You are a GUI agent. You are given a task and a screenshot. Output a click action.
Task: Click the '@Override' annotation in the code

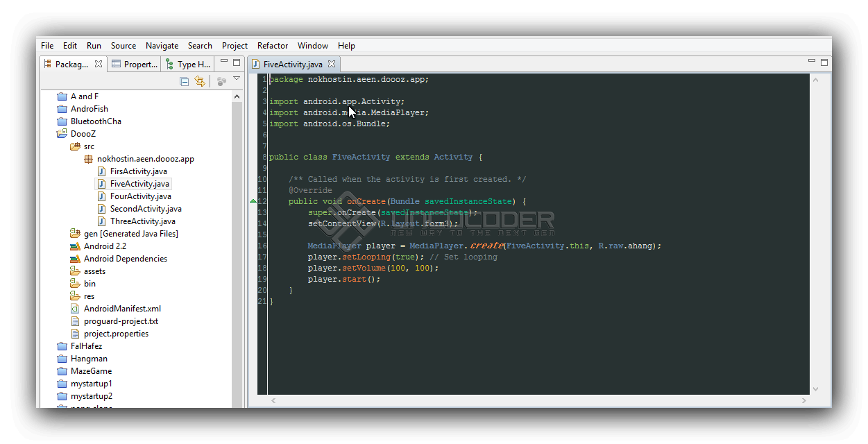310,190
